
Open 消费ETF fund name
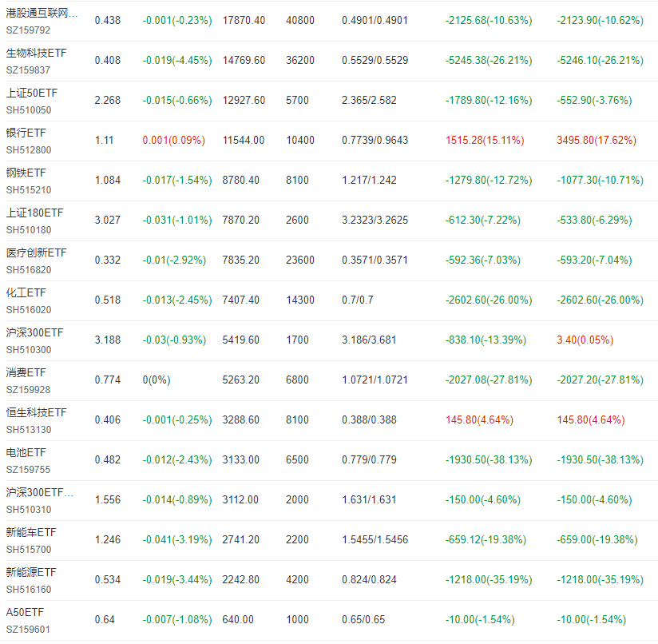coord(26,372)
